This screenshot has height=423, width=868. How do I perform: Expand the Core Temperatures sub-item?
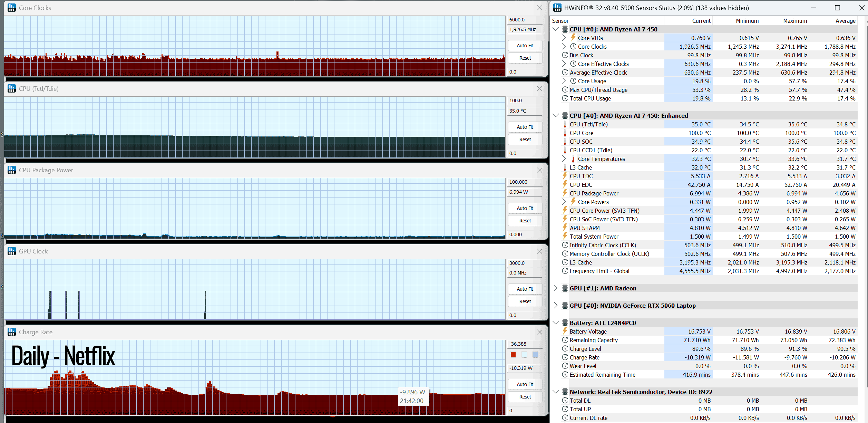tap(564, 158)
